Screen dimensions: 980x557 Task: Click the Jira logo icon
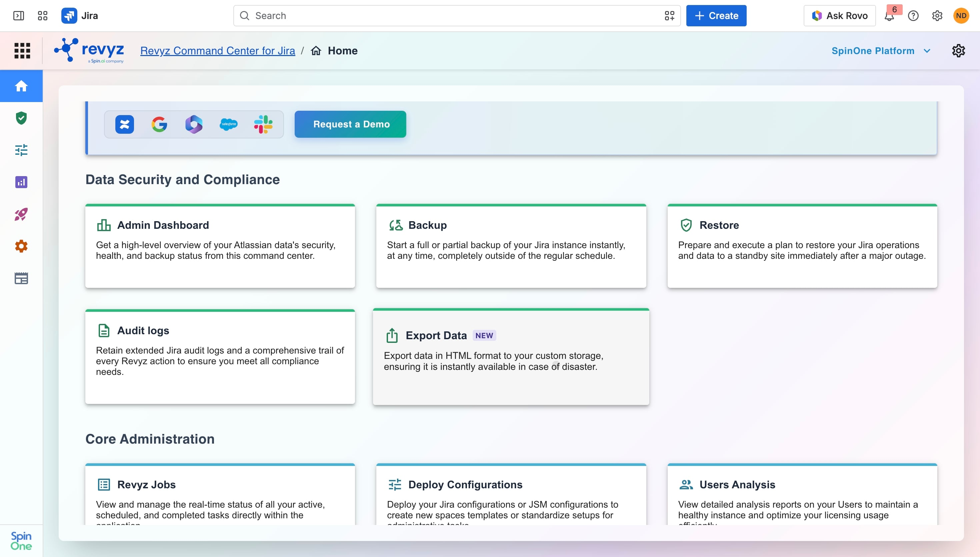click(69, 16)
